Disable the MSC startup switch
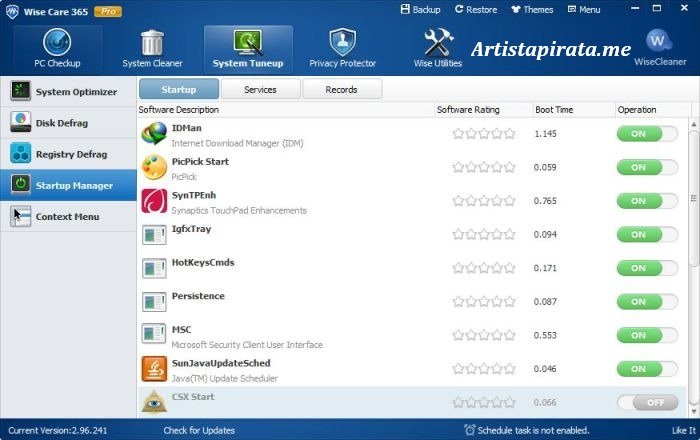700x440 pixels. pos(647,335)
